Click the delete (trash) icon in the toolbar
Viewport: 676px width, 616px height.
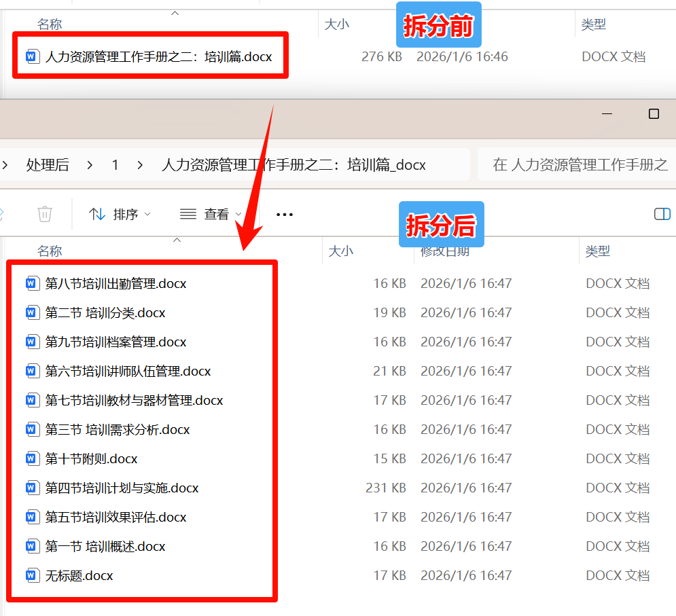click(45, 214)
